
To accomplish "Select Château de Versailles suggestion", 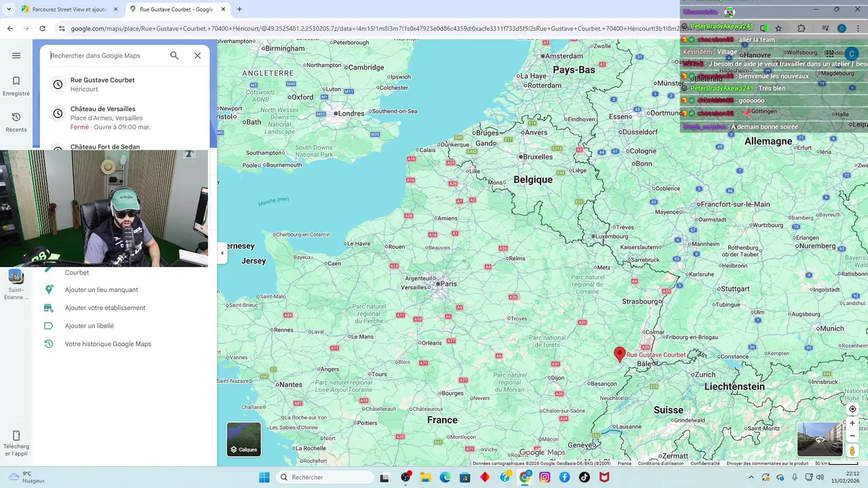I will [124, 118].
